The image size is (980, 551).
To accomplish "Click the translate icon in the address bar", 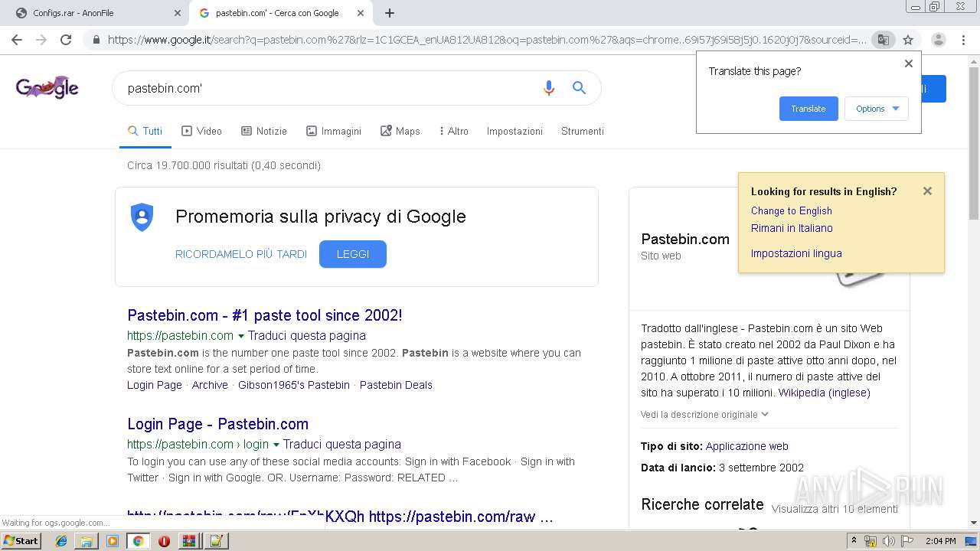I will [x=883, y=40].
